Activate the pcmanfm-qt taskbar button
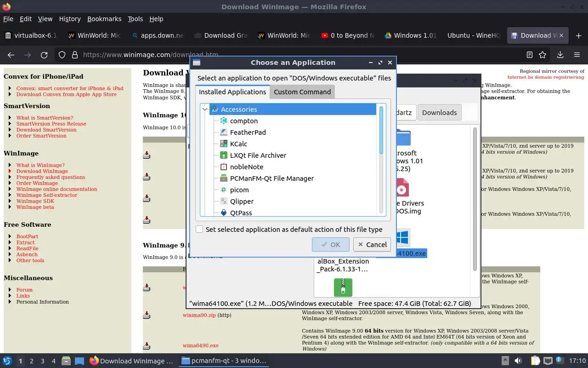The image size is (588, 368). 224,361
